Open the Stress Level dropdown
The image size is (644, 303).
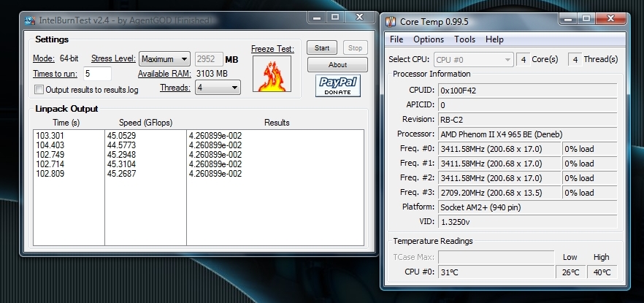point(164,59)
